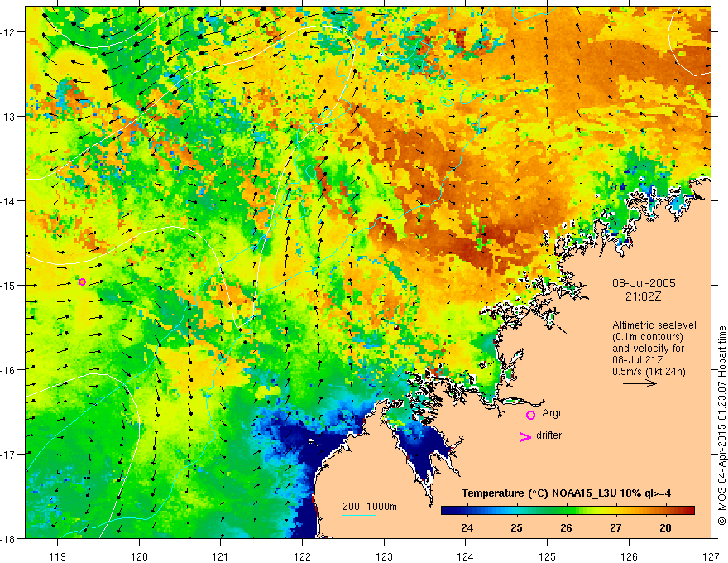Viewport: 728px width, 563px height.
Task: Click the latitude label -18
Action: 8,538
